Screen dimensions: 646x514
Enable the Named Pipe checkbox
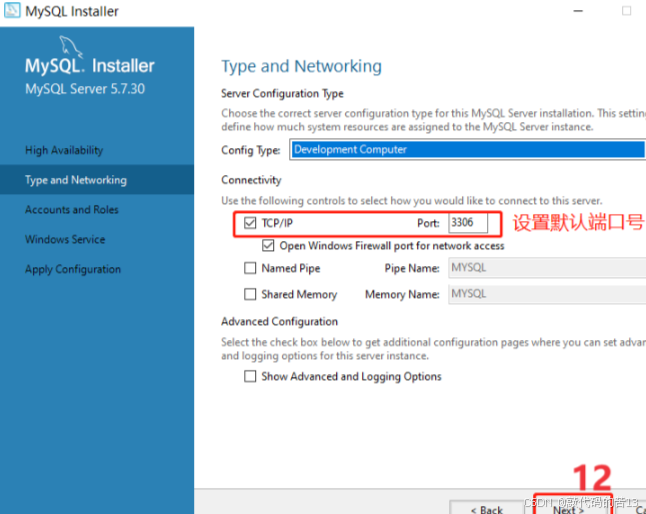250,268
